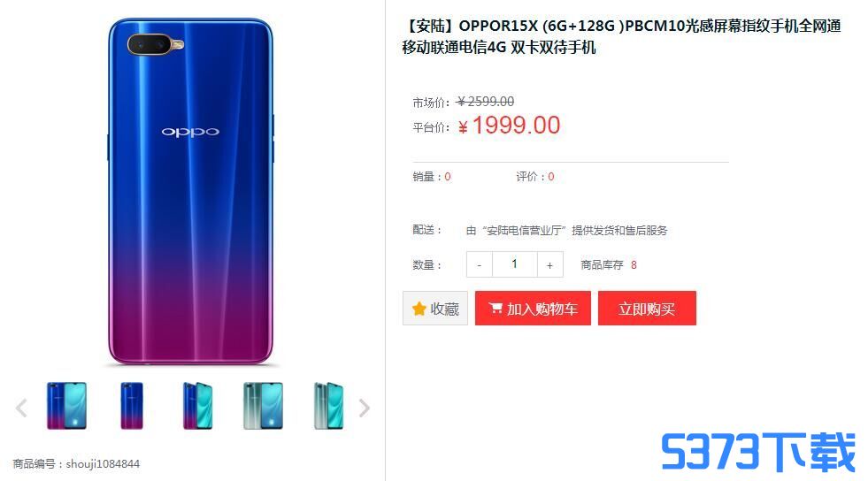The height and width of the screenshot is (481, 868).
Task: Click the 5373下载 watermark logo
Action: (758, 452)
